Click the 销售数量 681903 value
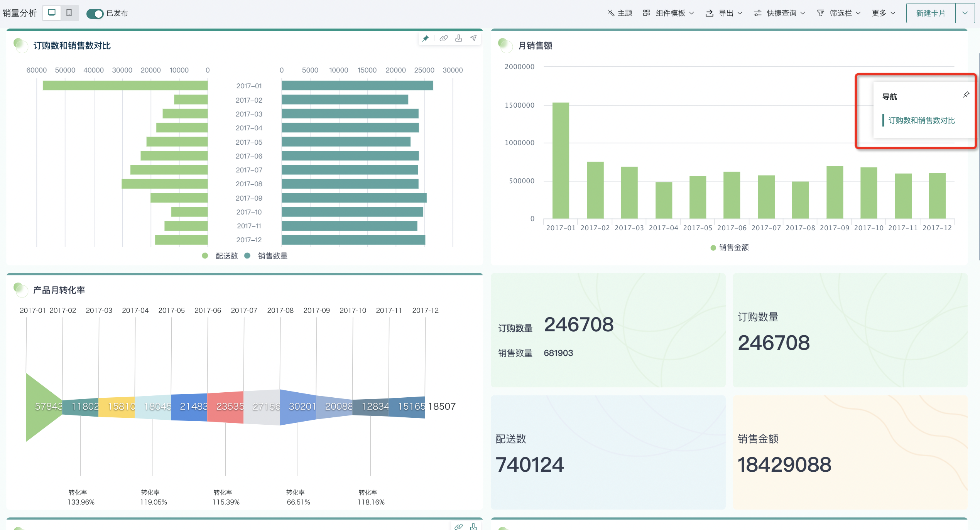The height and width of the screenshot is (530, 980). click(x=558, y=353)
